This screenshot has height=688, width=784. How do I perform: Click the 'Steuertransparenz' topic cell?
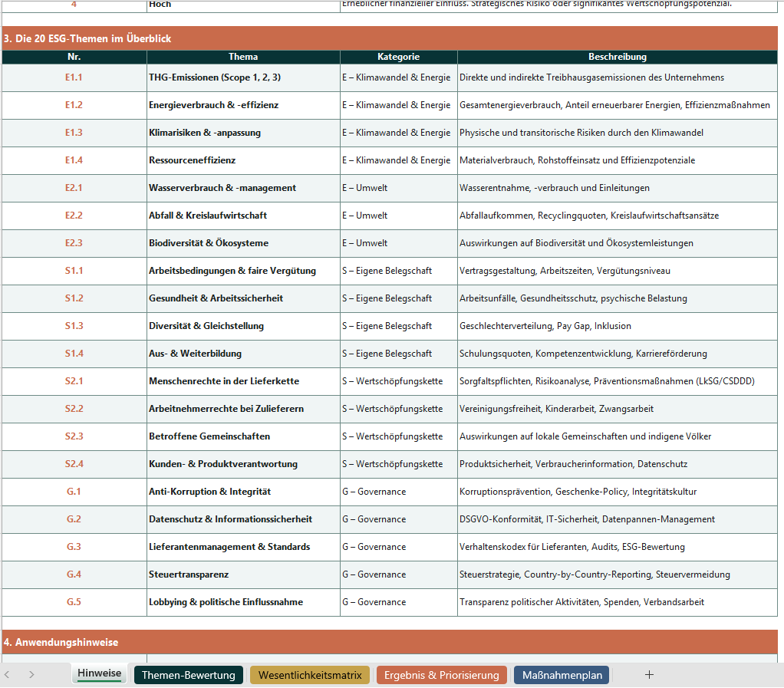(x=189, y=574)
